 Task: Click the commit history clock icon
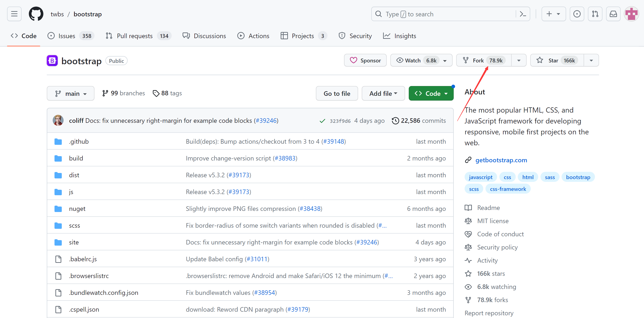[395, 121]
